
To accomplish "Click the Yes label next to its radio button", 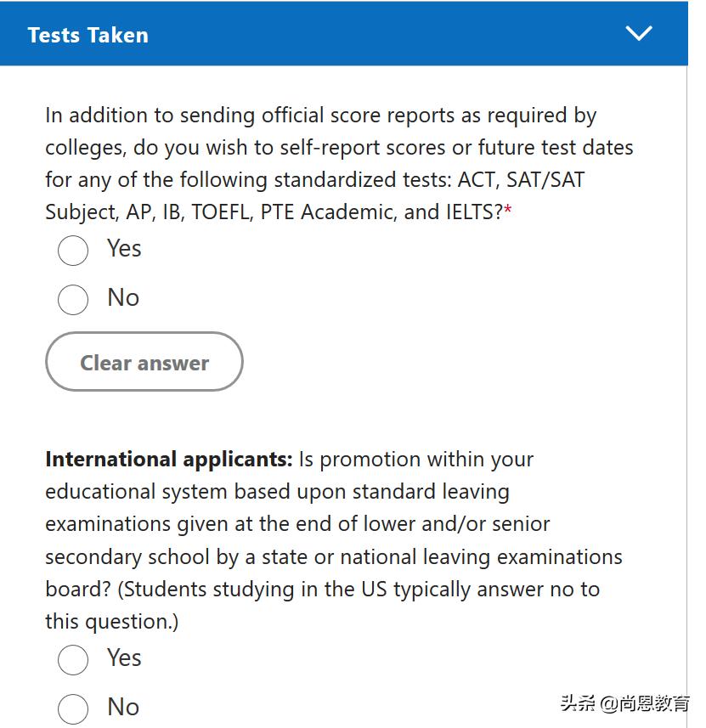I will [124, 249].
